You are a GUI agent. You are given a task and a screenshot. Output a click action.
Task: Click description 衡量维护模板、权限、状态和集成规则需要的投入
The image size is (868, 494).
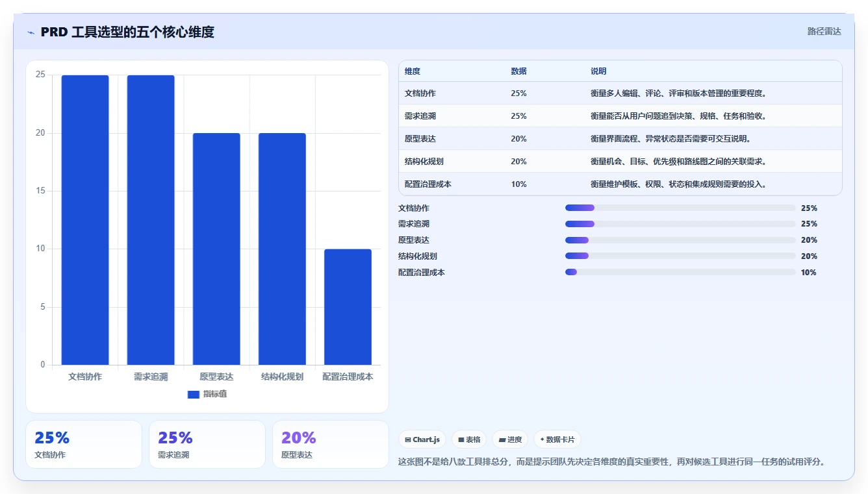(x=678, y=184)
